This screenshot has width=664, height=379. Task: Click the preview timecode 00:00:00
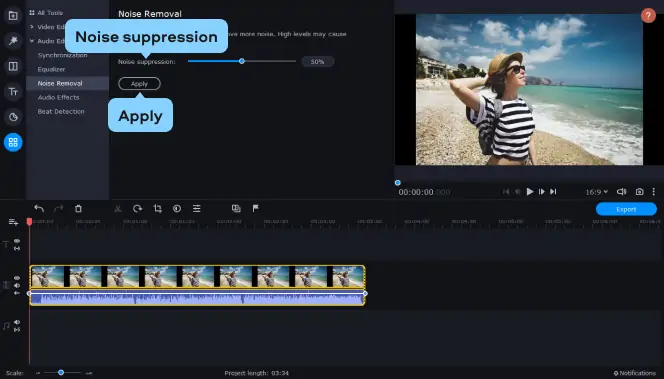pos(424,192)
